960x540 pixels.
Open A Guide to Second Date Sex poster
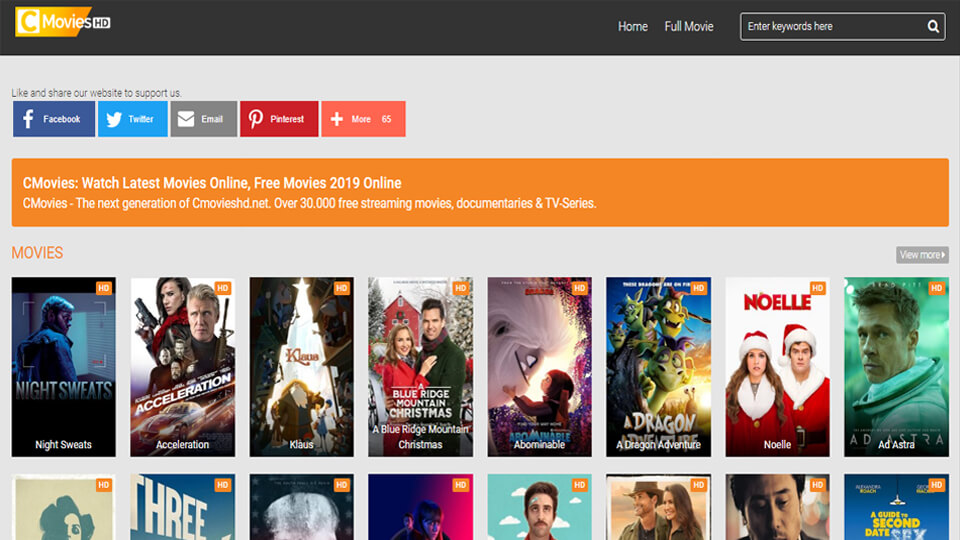896,507
